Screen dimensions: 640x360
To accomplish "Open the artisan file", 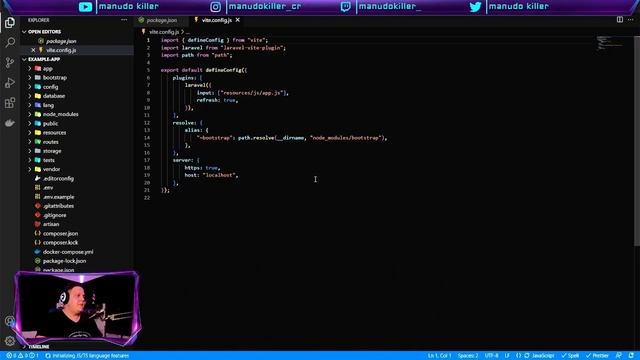I will (51, 224).
